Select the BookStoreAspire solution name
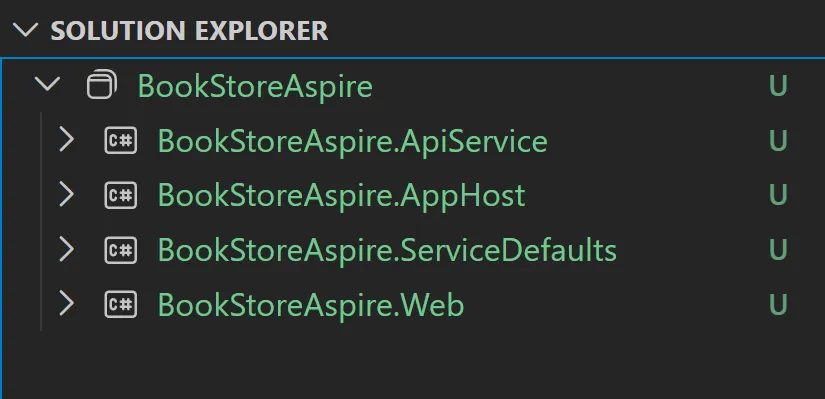The image size is (825, 399). tap(255, 86)
